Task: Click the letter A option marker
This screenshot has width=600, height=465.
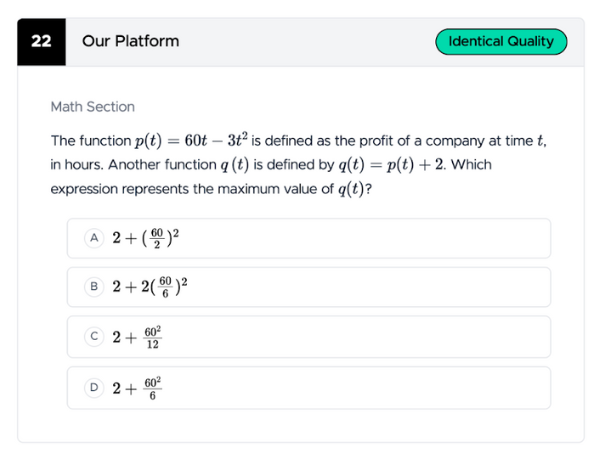Action: click(95, 238)
